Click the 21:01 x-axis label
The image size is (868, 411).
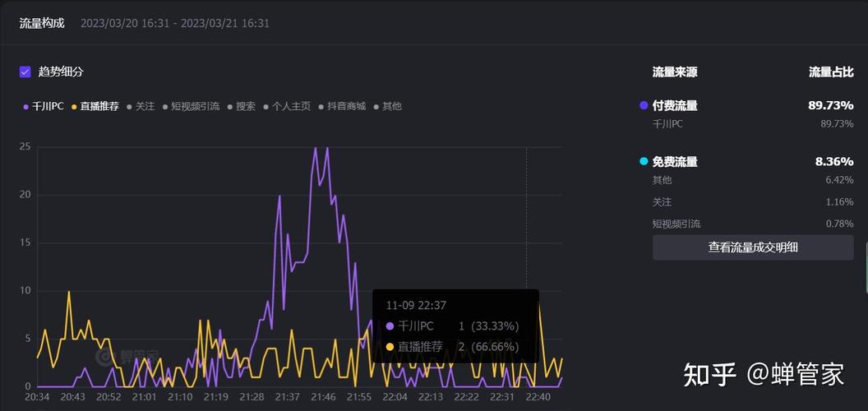[144, 397]
